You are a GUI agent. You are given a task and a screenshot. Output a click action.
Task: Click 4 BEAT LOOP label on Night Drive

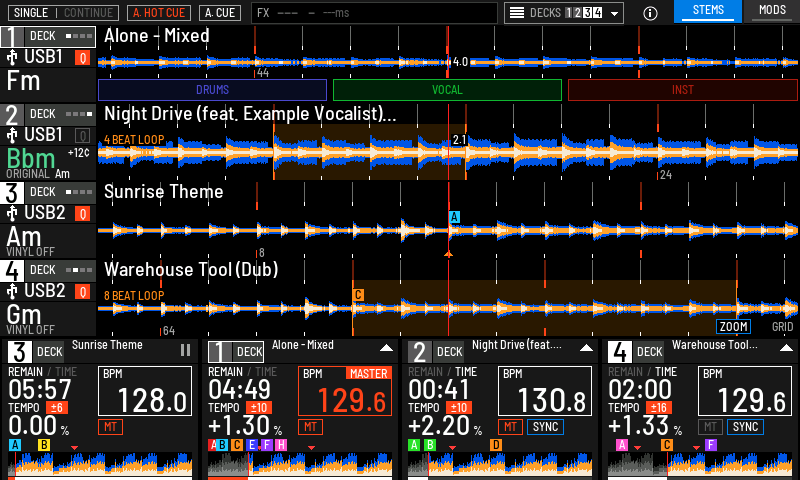point(134,140)
